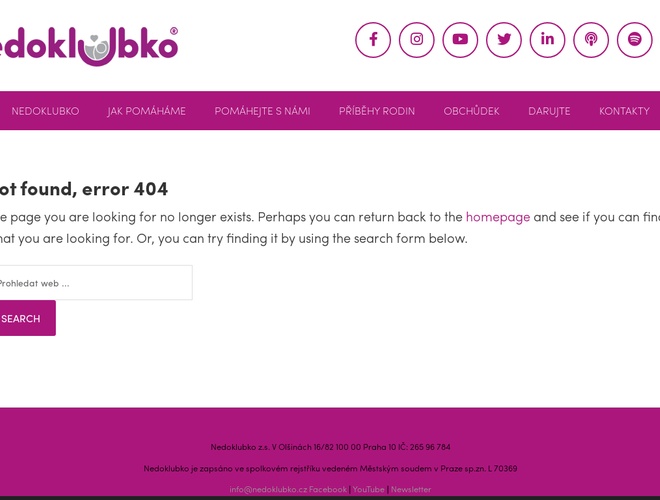
Task: Open the Newsletter link in footer
Action: 411,489
